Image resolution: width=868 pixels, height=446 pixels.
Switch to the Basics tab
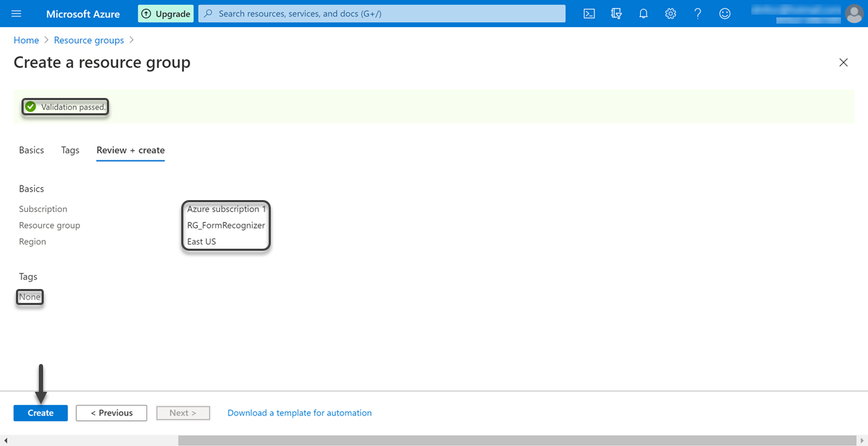click(x=31, y=150)
